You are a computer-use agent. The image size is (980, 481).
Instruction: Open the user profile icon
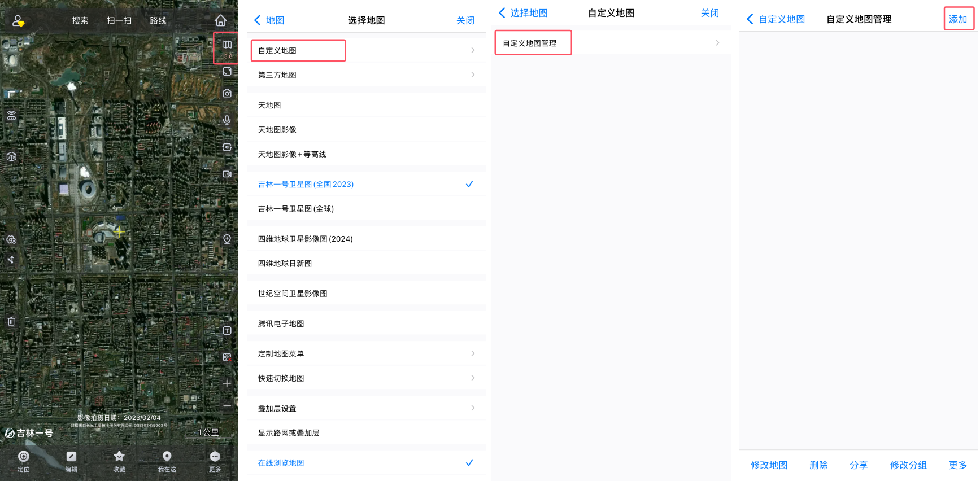18,21
